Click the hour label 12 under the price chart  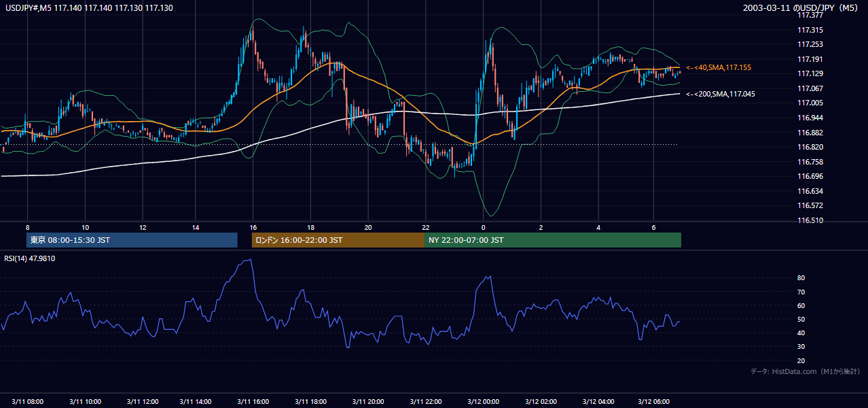[143, 227]
